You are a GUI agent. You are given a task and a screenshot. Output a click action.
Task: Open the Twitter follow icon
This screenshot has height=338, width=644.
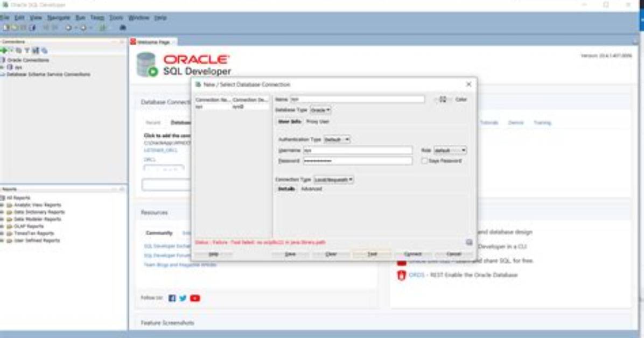pyautogui.click(x=183, y=298)
